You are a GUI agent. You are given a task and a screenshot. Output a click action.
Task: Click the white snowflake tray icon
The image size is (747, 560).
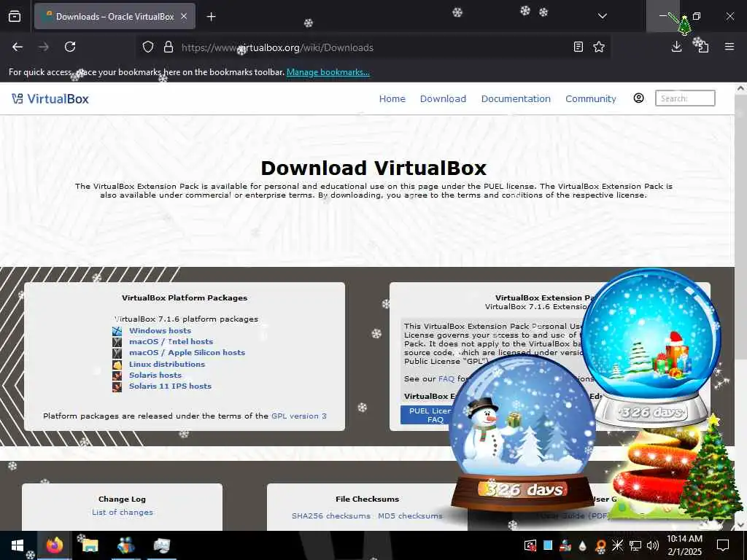617,545
